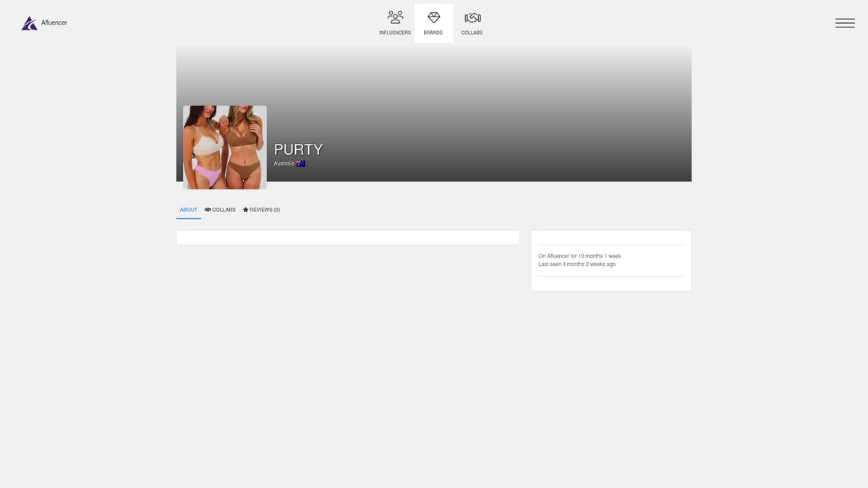Open the REVIEWS (0) tab text

[265, 210]
